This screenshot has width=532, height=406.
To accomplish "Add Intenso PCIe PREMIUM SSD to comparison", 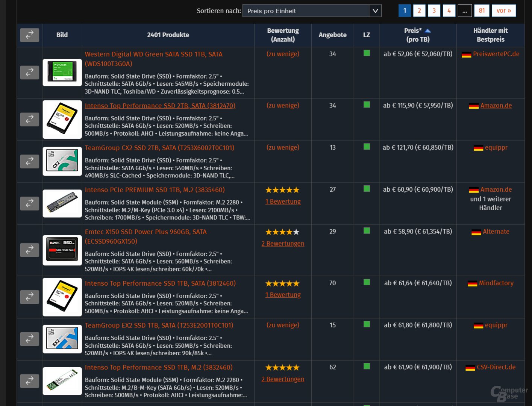I will point(30,203).
